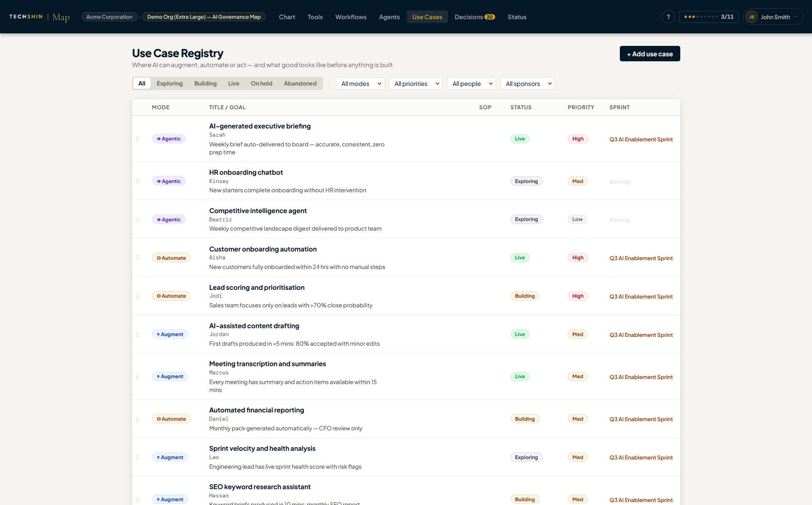
Task: Sort by the PRIORITY column header
Action: (581, 107)
